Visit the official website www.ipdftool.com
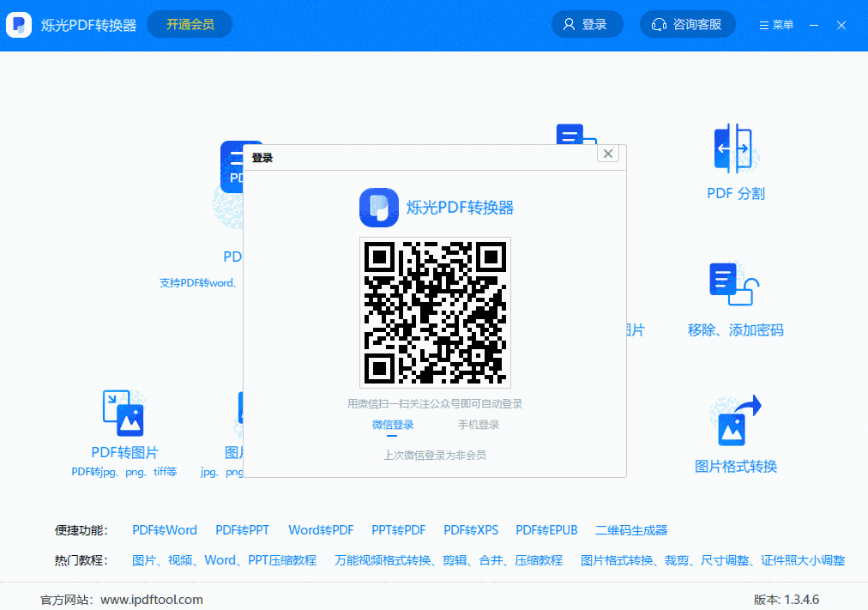The width and height of the screenshot is (868, 610). point(152,600)
